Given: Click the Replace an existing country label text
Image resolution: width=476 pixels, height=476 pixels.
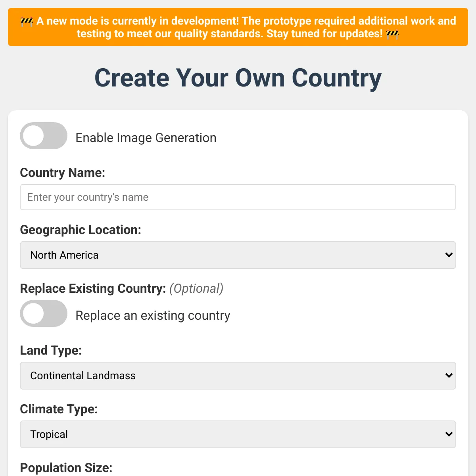Looking at the screenshot, I should 152,315.
